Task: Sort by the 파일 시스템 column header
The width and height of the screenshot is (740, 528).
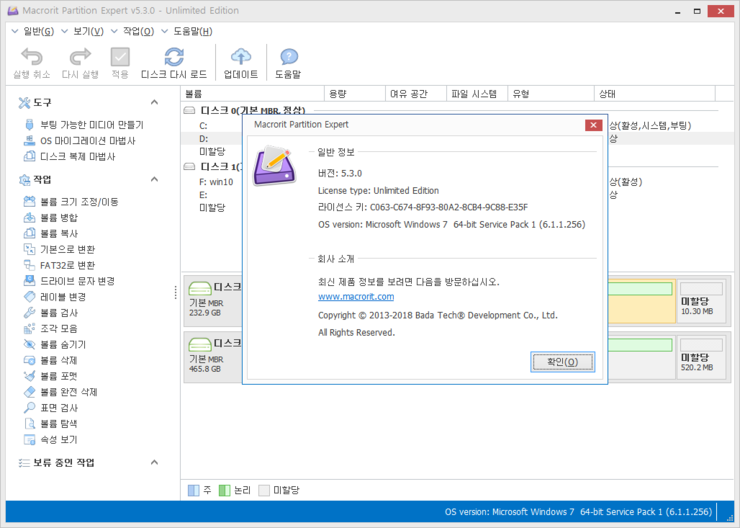Action: click(477, 94)
